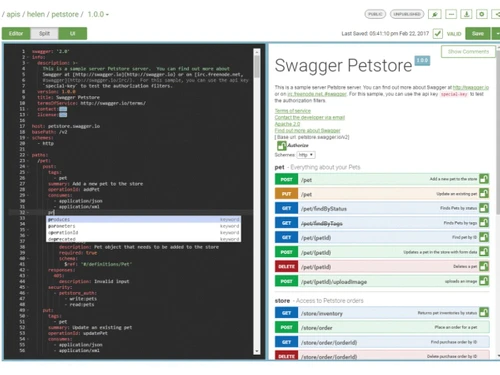Click lock icon on /pet/findByStatus row

[484, 208]
